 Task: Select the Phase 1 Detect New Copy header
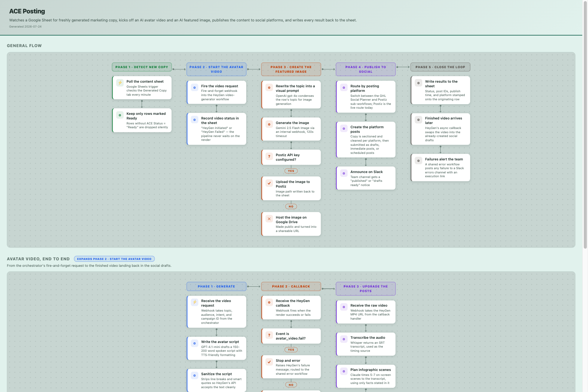pos(142,67)
